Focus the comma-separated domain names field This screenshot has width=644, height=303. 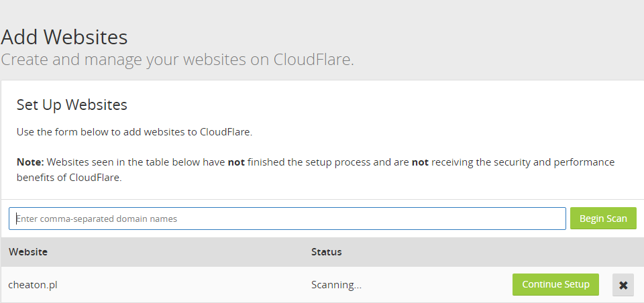pyautogui.click(x=287, y=219)
